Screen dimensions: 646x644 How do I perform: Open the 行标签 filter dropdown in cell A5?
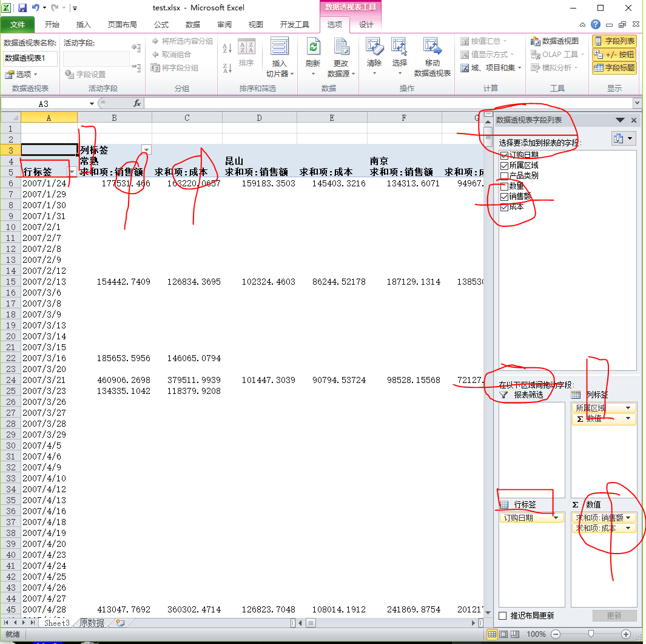coord(72,172)
